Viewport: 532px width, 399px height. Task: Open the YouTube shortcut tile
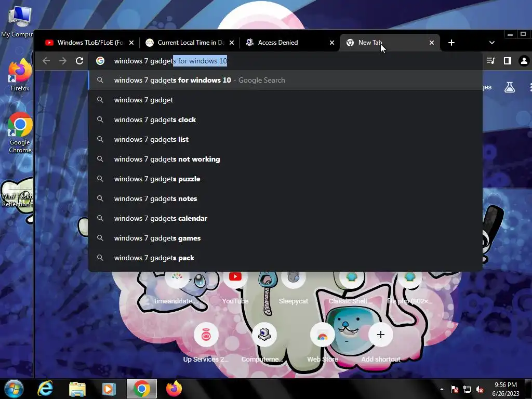pyautogui.click(x=235, y=287)
